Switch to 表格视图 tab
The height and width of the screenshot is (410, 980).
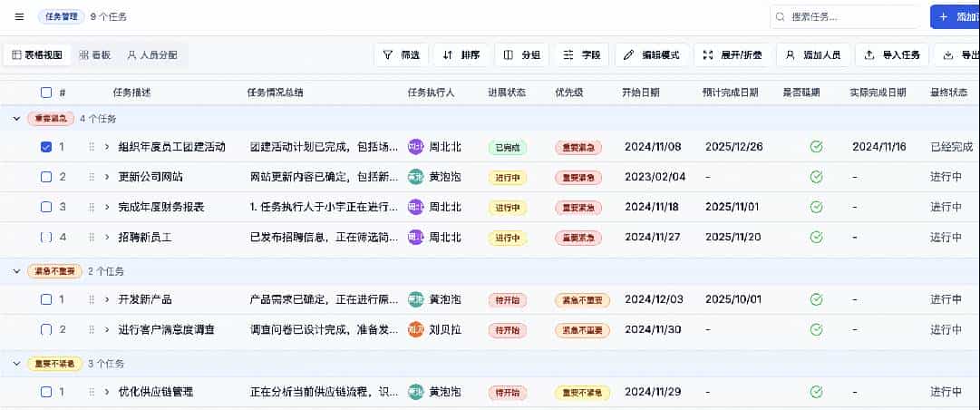click(37, 55)
